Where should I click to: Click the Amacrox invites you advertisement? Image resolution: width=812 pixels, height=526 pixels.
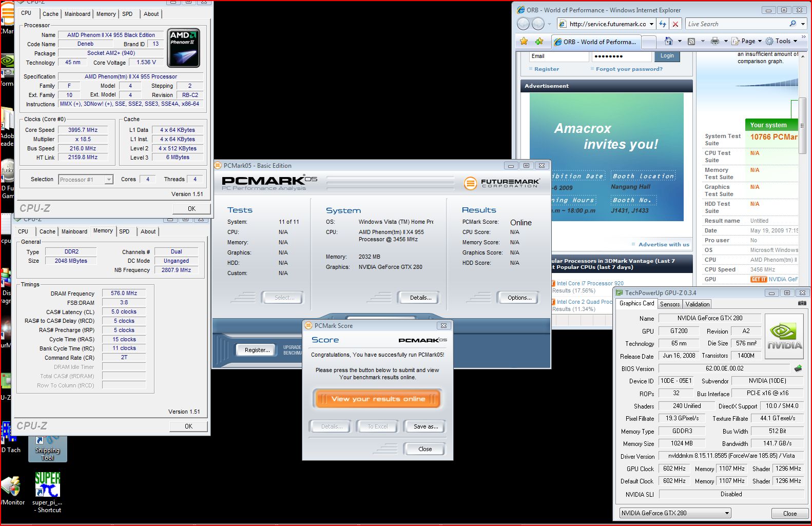tap(606, 157)
